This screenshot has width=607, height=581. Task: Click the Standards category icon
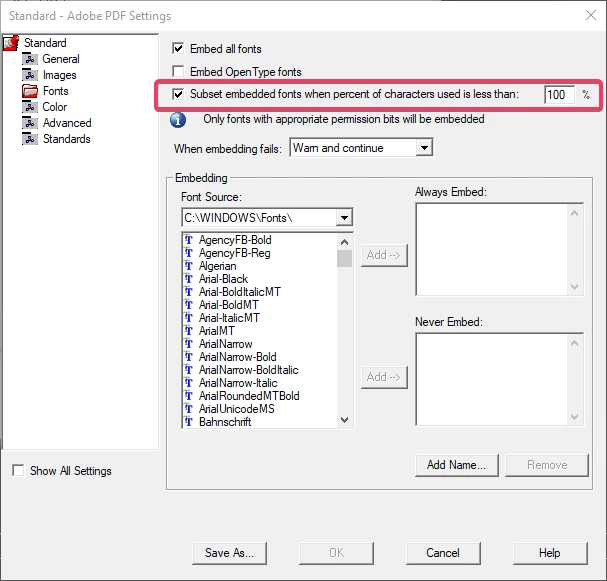[30, 139]
